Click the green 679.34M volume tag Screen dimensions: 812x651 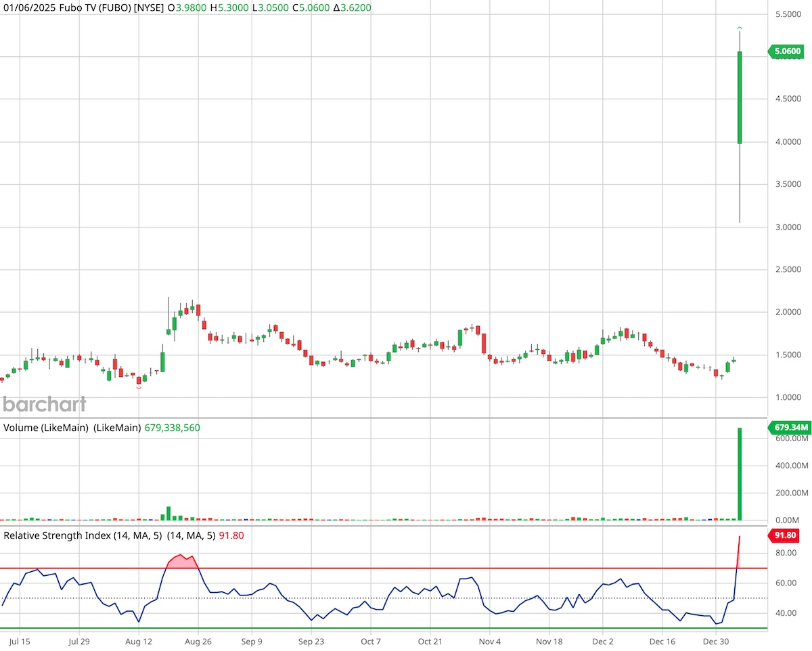click(x=789, y=428)
